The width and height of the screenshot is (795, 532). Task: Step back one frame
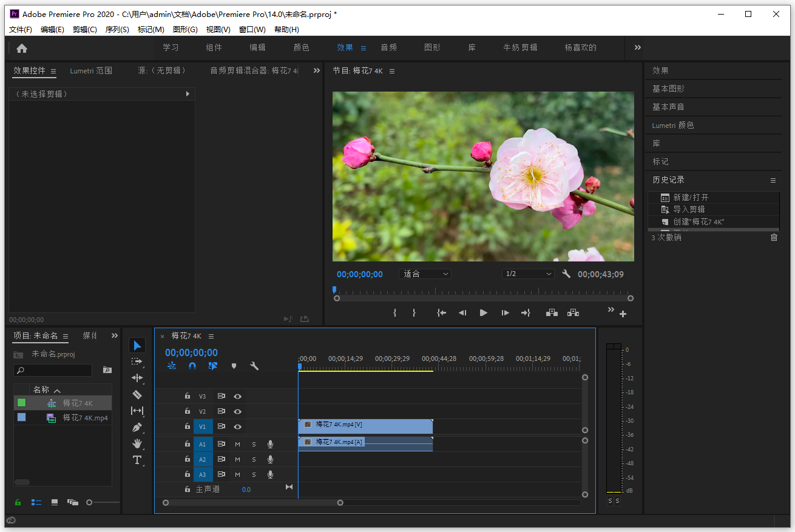[x=462, y=313]
